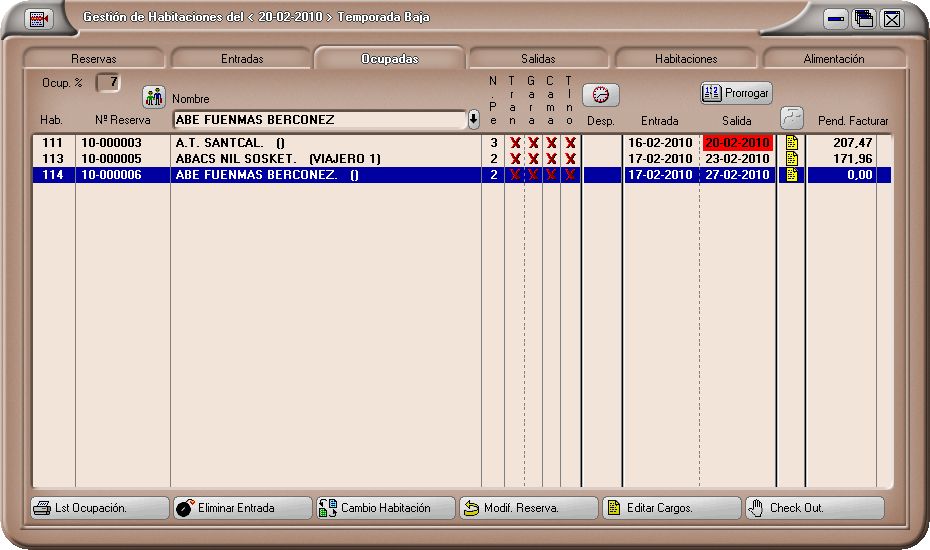Click the grayed icon right of Salida header
Viewport: 930px width, 550px height.
pyautogui.click(x=792, y=116)
